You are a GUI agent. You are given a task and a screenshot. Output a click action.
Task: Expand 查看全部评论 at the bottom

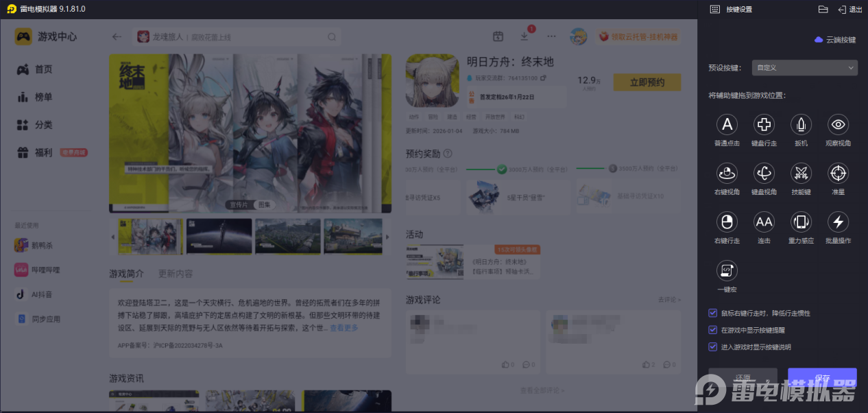[542, 390]
